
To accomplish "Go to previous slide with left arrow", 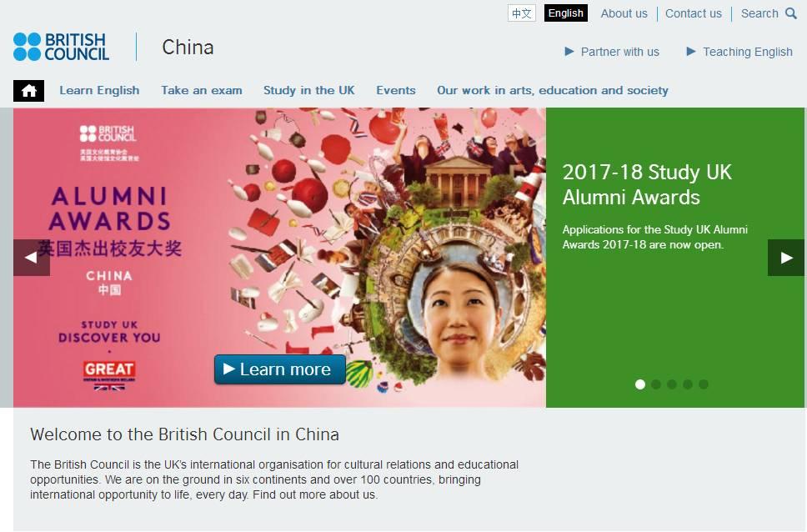I will [x=32, y=258].
